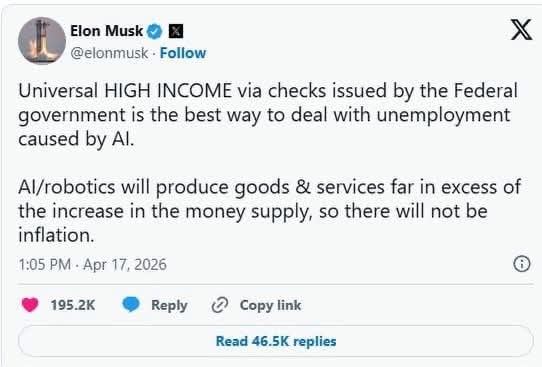This screenshot has height=367, width=542.
Task: Open the Elon Musk display name
Action: [106, 31]
